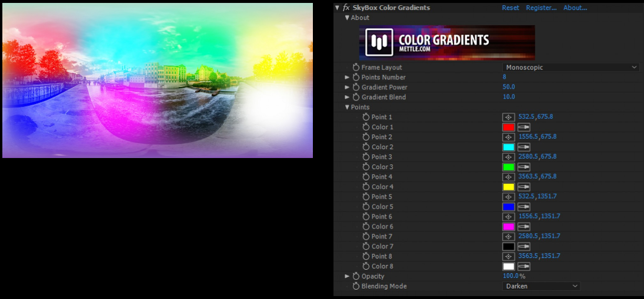Open the green Color 3 swatch
The width and height of the screenshot is (644, 299).
click(509, 167)
